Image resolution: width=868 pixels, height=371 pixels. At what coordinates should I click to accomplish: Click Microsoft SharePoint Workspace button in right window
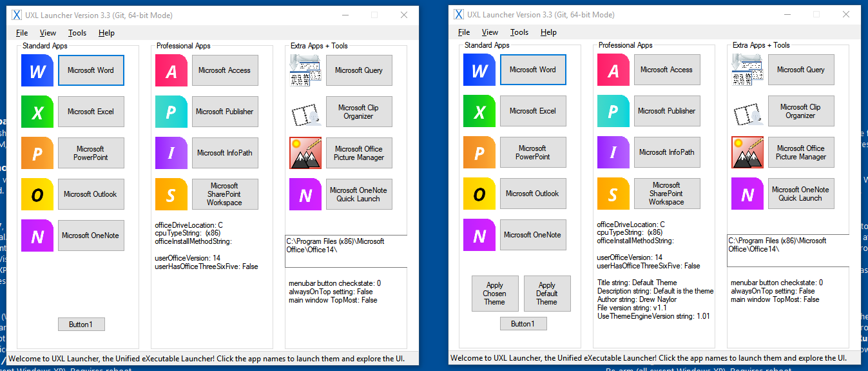pyautogui.click(x=667, y=194)
